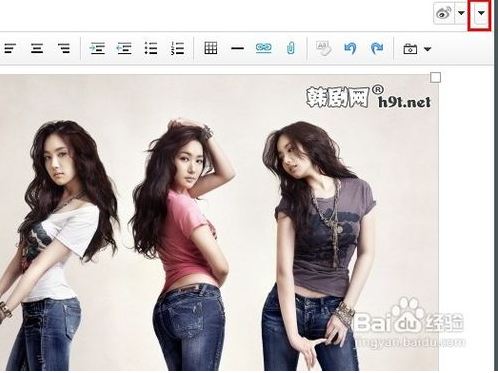
Task: Click the Weibo share icon
Action: pyautogui.click(x=444, y=13)
